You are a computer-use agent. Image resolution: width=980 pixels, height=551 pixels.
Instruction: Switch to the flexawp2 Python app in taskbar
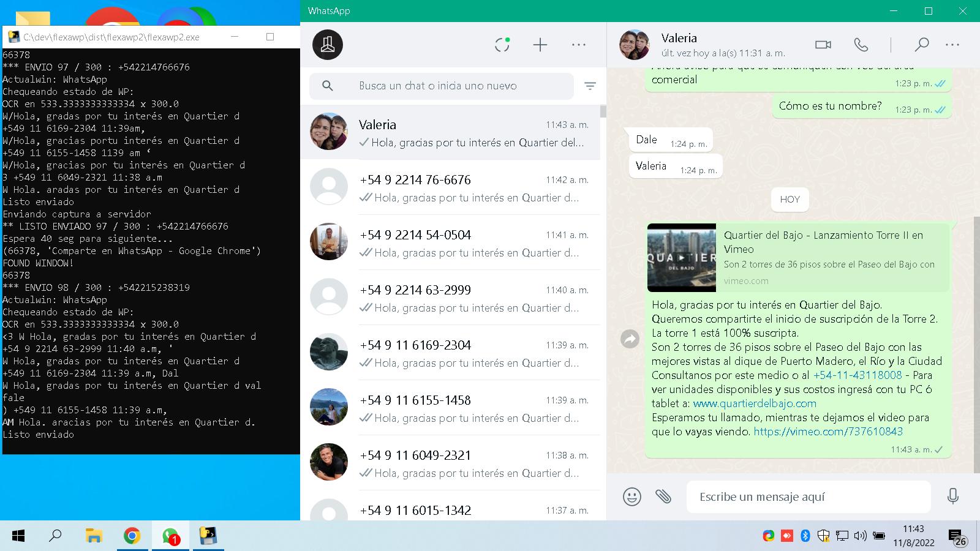[208, 536]
